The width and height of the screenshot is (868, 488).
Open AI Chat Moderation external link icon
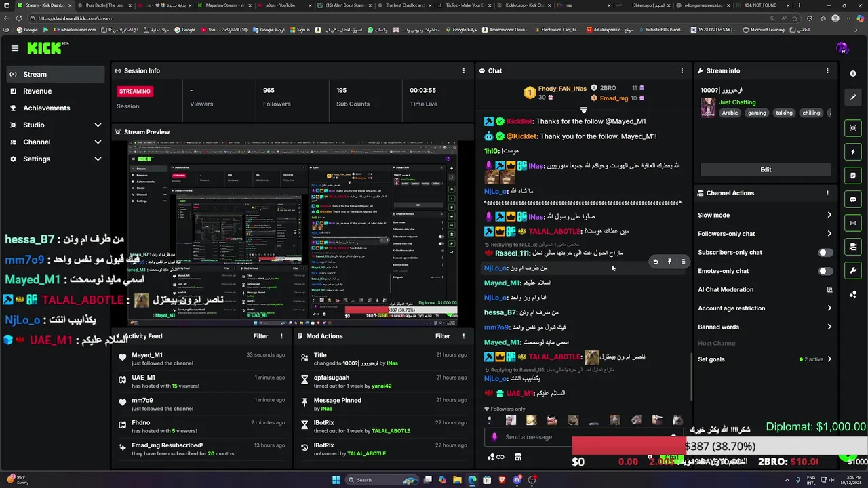click(829, 290)
